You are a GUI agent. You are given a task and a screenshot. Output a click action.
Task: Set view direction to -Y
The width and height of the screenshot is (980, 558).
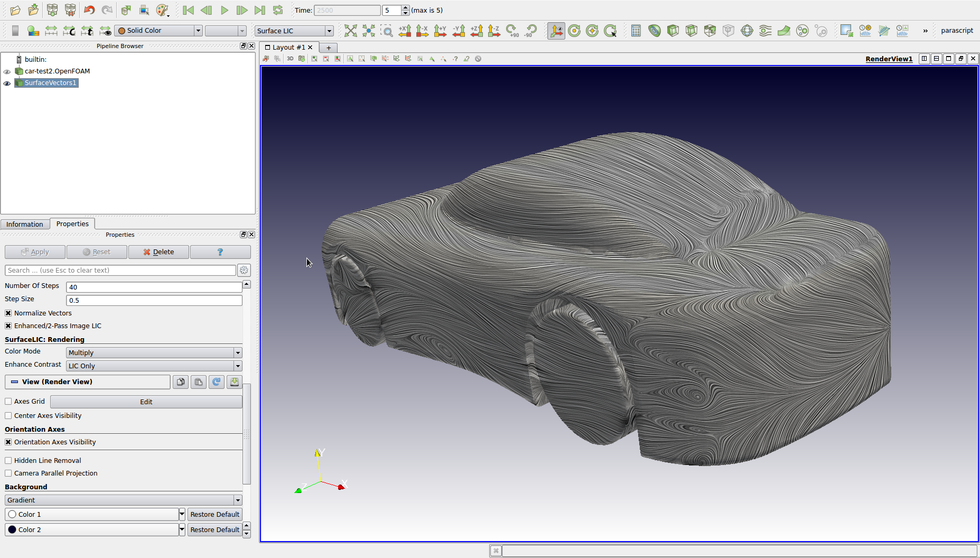point(459,31)
